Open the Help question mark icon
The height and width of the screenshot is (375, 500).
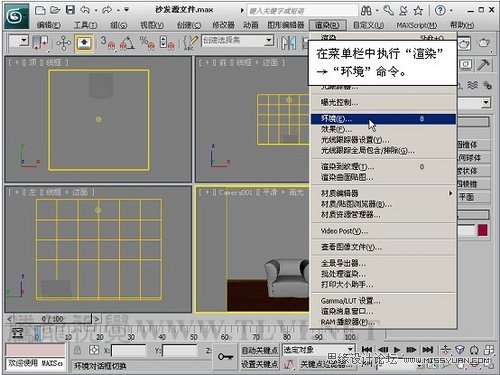440,11
